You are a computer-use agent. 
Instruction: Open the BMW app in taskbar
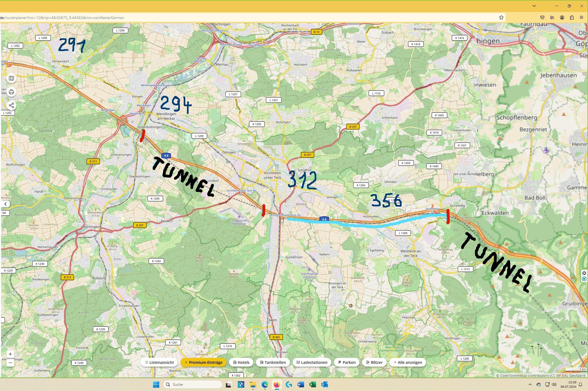241,384
